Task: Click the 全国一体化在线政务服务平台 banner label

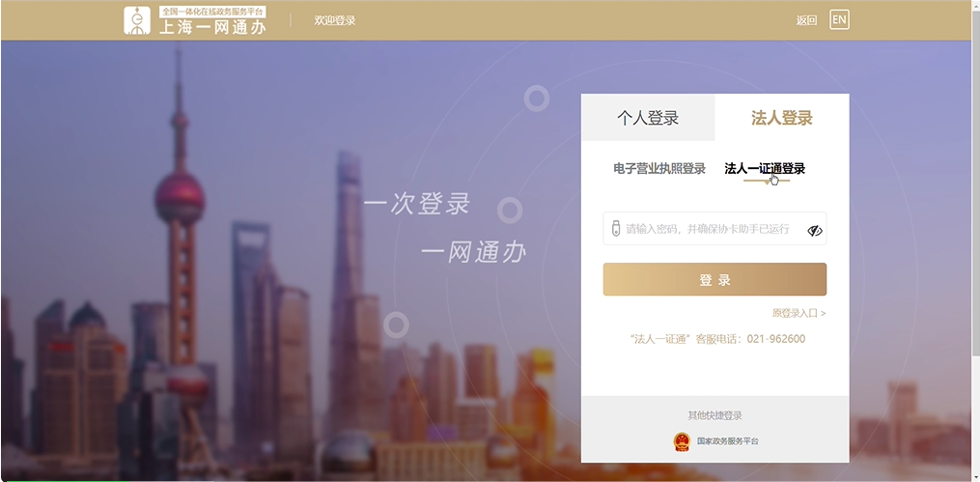Action: pos(213,12)
